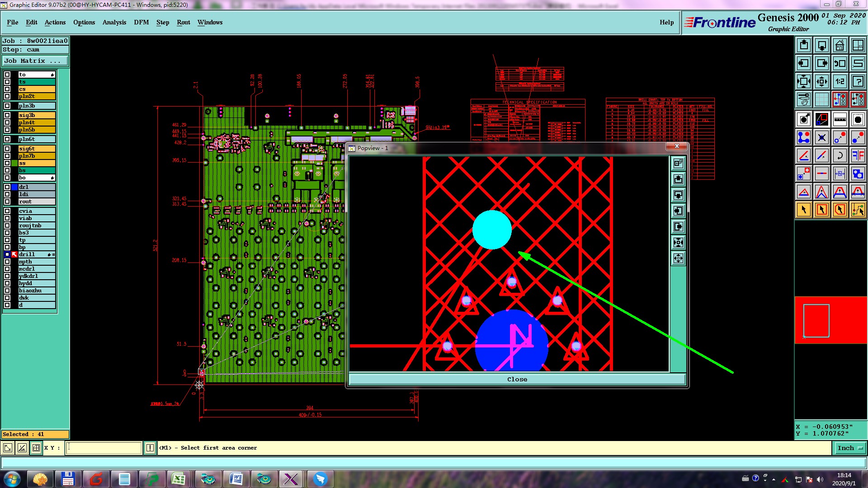
Task: Click the Home view icon
Action: 840,45
